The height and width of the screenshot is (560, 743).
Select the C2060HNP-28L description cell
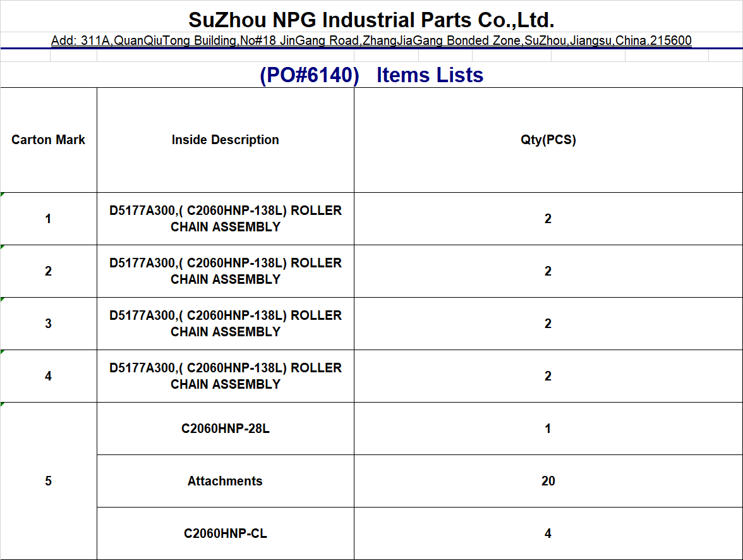[x=225, y=429]
